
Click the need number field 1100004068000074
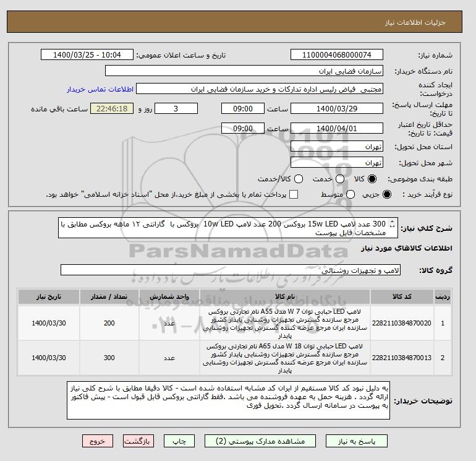click(337, 55)
